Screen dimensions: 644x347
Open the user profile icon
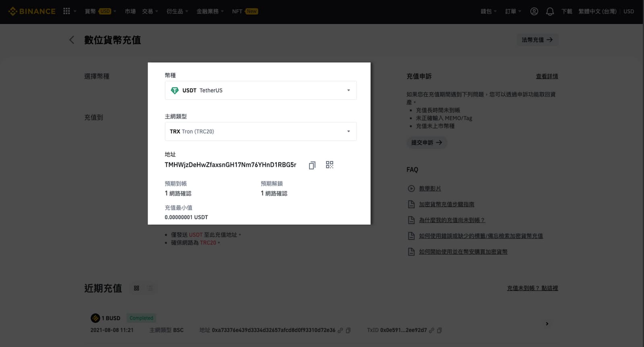pos(534,11)
